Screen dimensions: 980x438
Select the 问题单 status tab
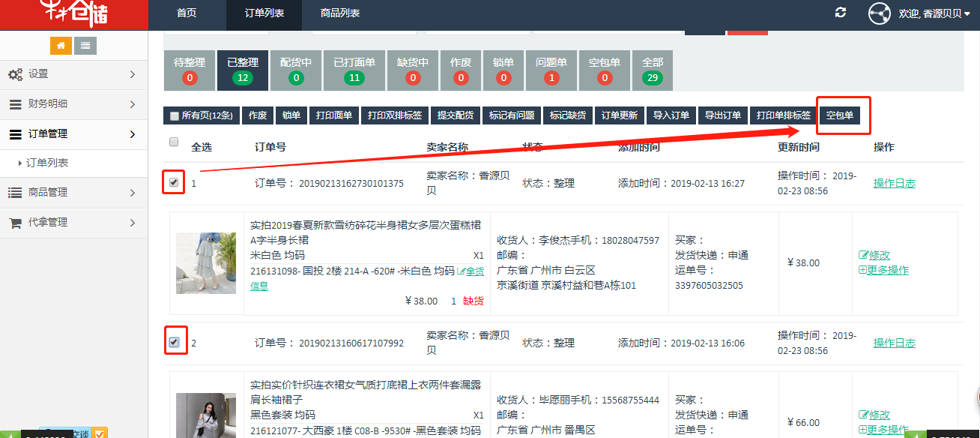(551, 70)
